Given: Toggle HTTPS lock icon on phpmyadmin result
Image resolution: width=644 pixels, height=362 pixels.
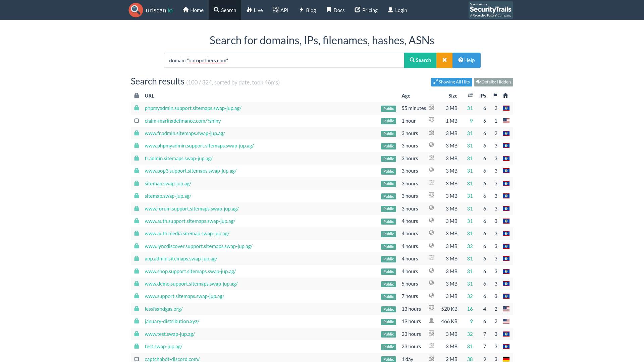Looking at the screenshot, I should pyautogui.click(x=137, y=108).
